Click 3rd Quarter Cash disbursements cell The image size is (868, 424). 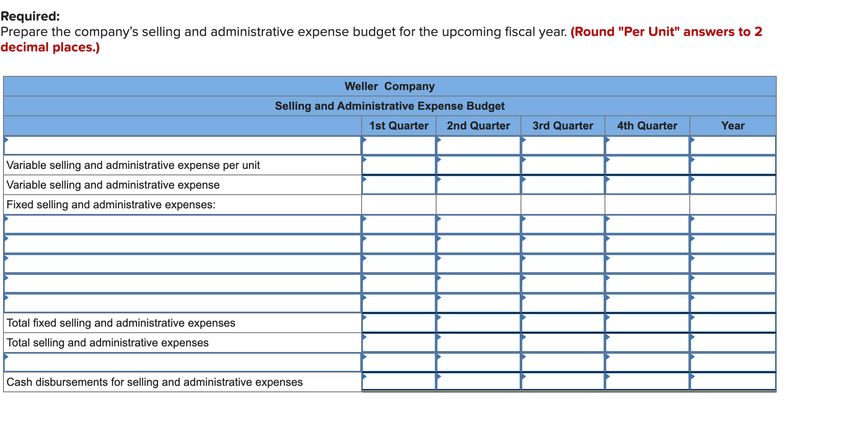(563, 382)
